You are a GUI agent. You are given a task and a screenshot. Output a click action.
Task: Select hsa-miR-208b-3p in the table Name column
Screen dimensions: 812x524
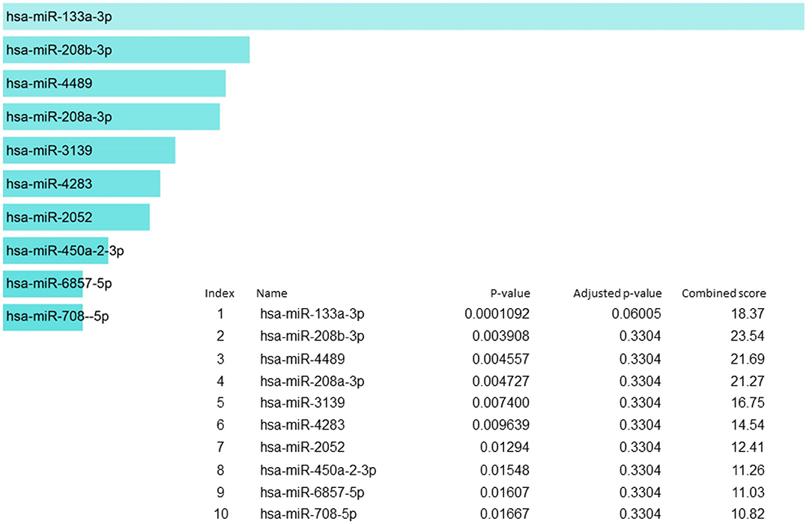point(312,337)
